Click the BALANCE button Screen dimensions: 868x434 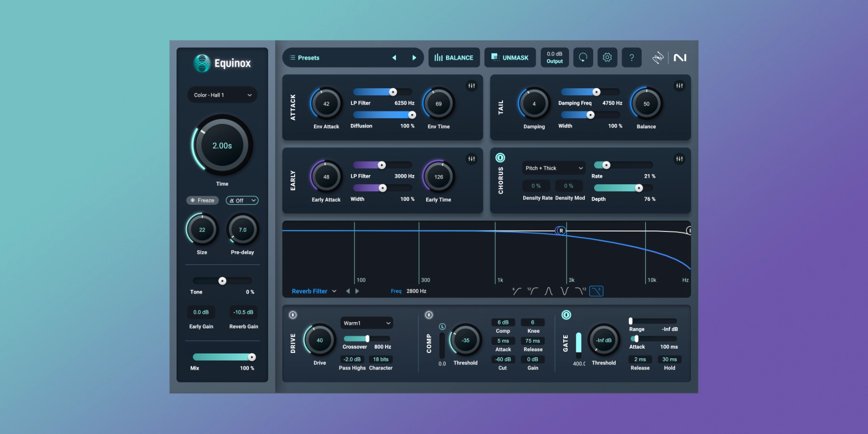454,58
